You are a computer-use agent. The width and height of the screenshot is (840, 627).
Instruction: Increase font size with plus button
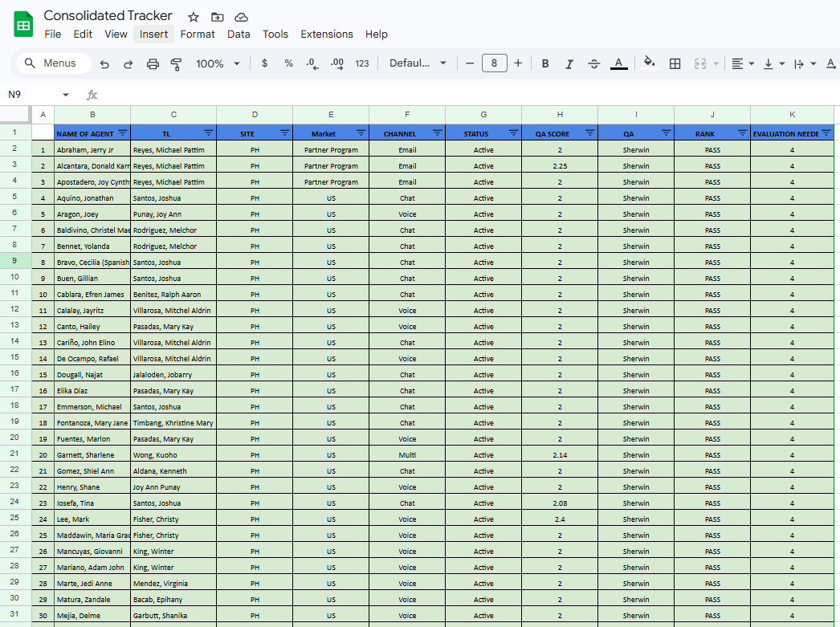point(518,63)
